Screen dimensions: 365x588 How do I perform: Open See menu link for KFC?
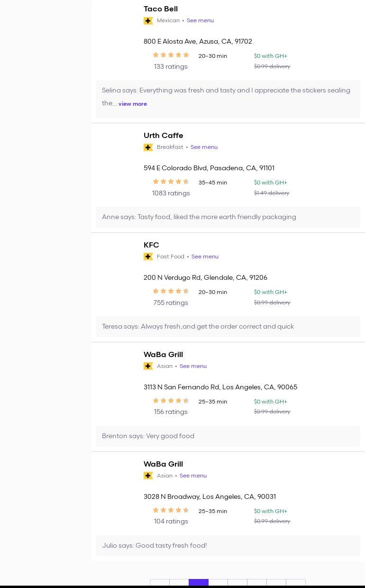[x=205, y=257]
